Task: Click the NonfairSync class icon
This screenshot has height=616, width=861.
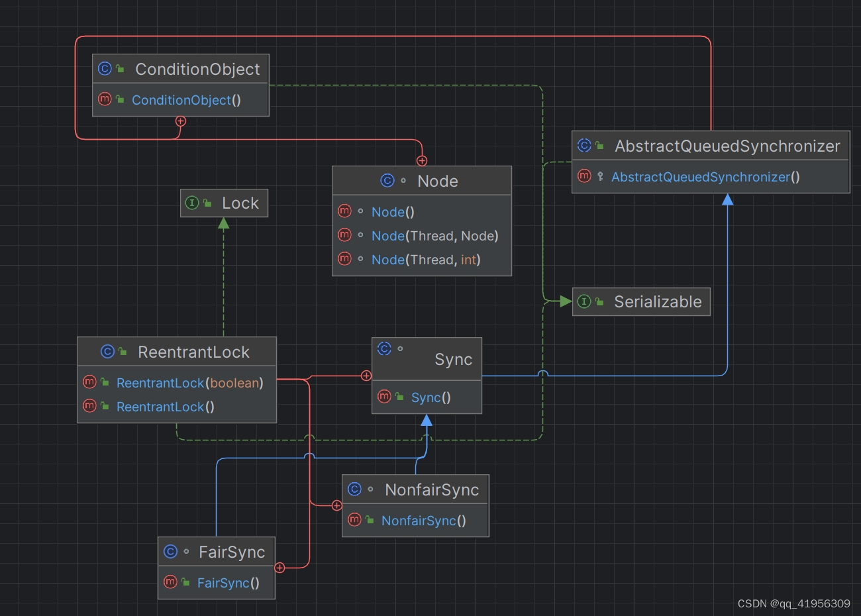Action: (x=354, y=489)
